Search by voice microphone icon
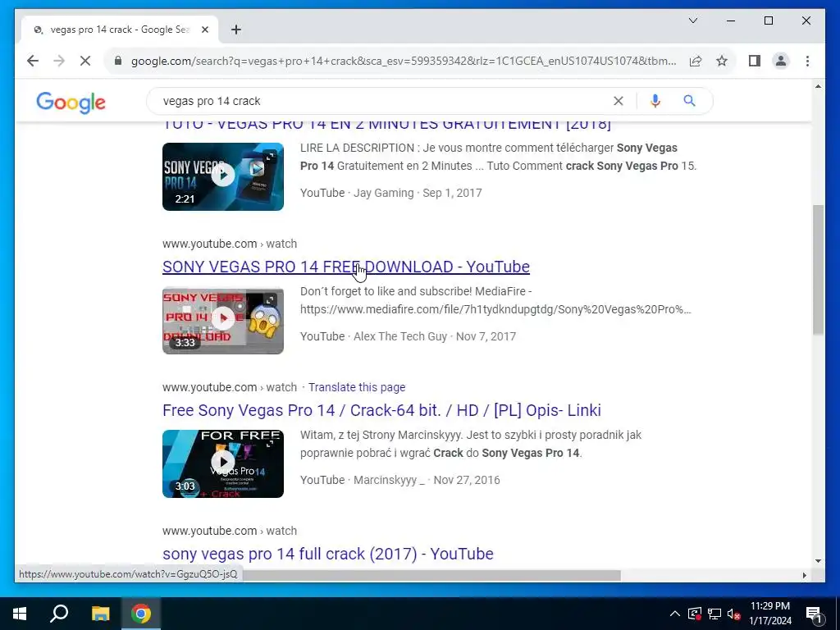 click(x=655, y=101)
